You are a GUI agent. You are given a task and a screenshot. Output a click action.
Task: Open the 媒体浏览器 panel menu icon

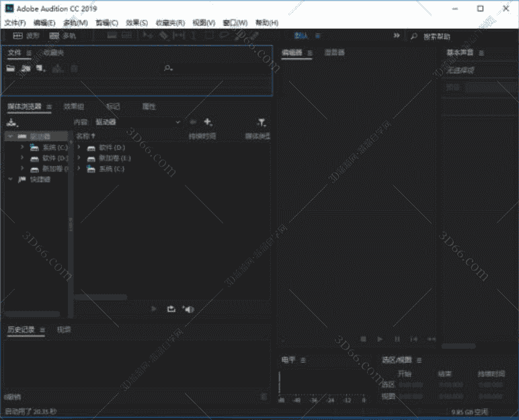49,107
